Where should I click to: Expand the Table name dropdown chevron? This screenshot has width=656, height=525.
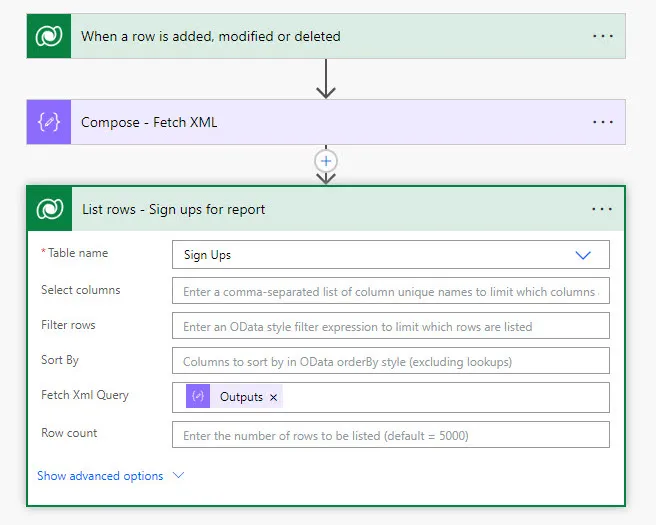pyautogui.click(x=583, y=255)
